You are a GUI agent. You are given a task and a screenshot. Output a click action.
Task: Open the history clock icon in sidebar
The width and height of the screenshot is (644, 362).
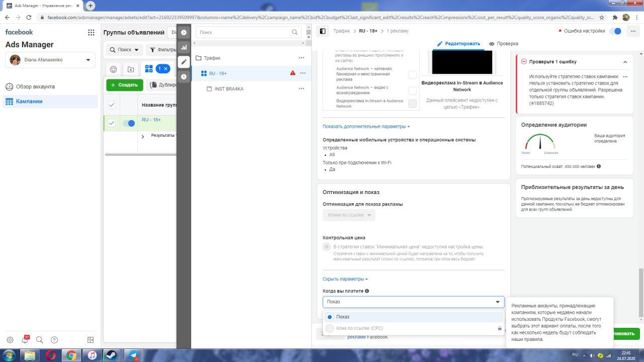pos(184,77)
